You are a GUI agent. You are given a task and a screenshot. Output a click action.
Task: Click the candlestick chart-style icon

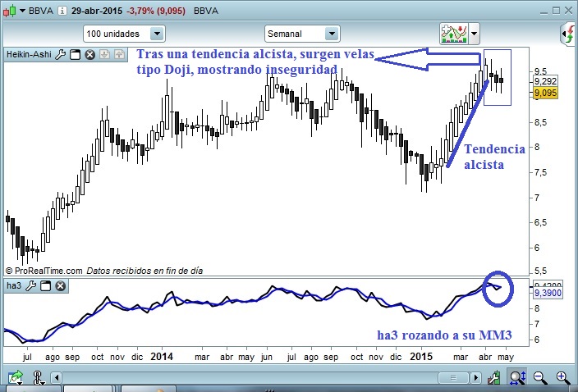point(10,11)
